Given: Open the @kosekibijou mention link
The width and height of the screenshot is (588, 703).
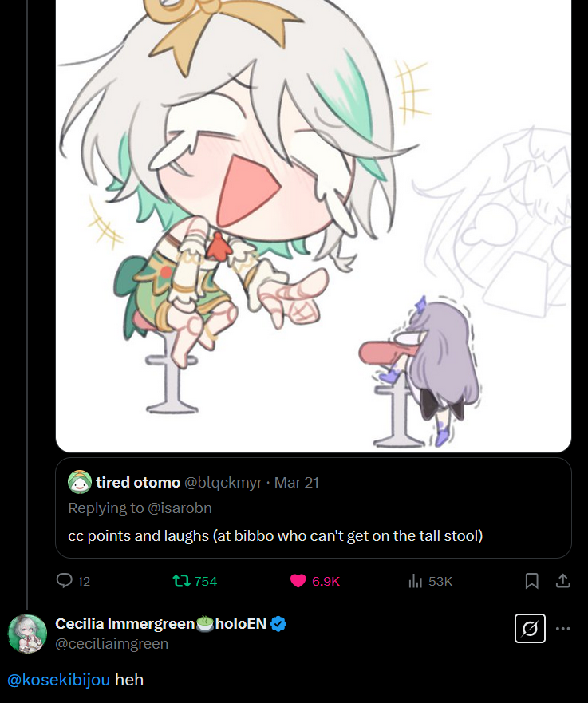Looking at the screenshot, I should (59, 680).
